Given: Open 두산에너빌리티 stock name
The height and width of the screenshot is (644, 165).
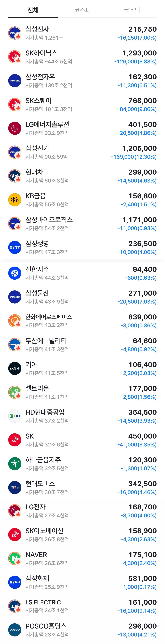Looking at the screenshot, I should (46, 341).
